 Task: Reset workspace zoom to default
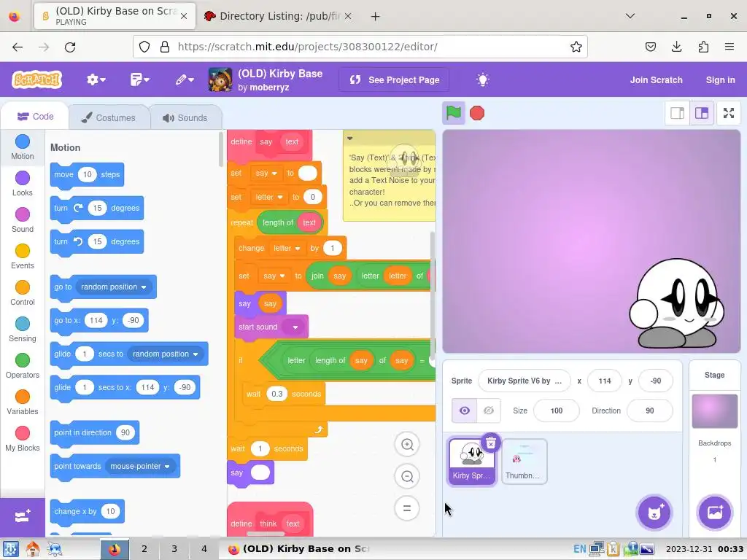point(407,508)
